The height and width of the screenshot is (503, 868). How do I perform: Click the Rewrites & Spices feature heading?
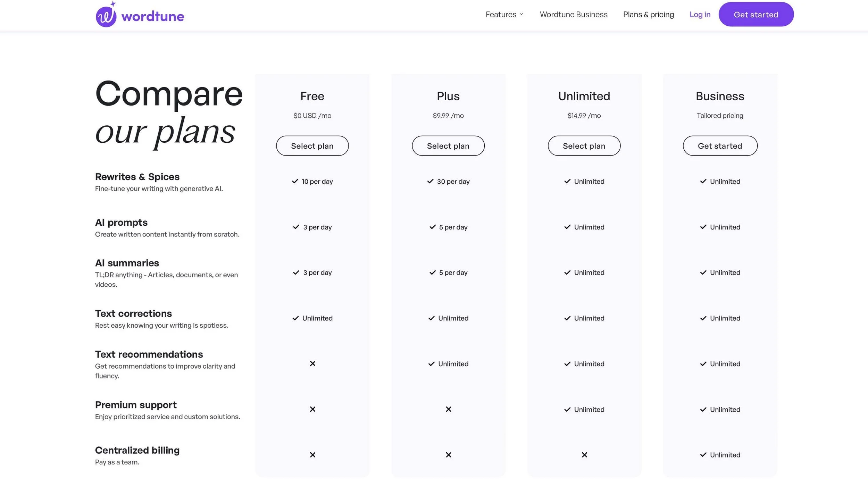click(x=137, y=177)
